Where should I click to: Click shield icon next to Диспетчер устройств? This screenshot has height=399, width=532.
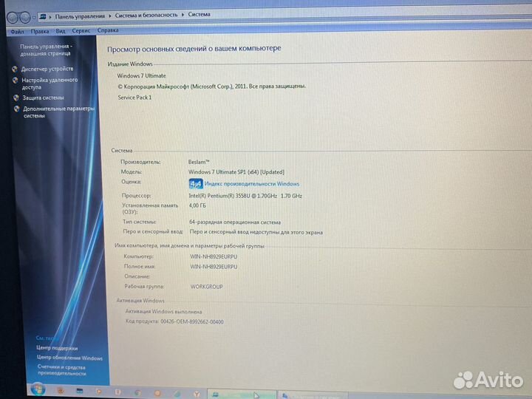point(15,69)
